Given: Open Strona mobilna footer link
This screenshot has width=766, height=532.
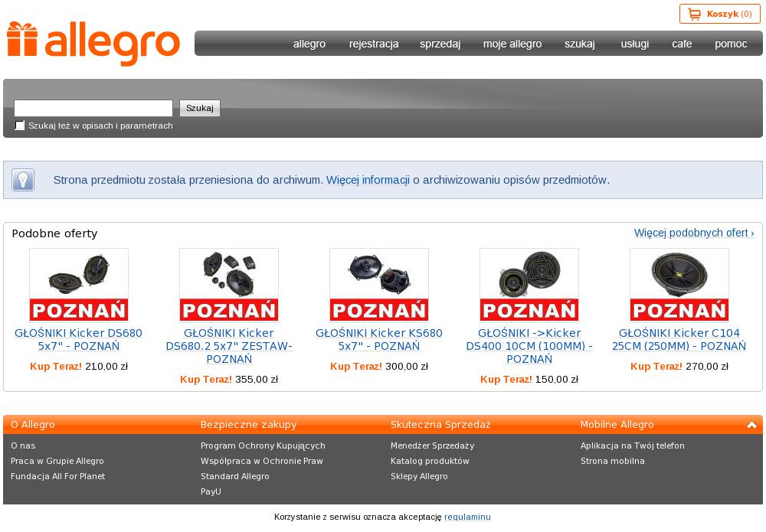Looking at the screenshot, I should (613, 462).
